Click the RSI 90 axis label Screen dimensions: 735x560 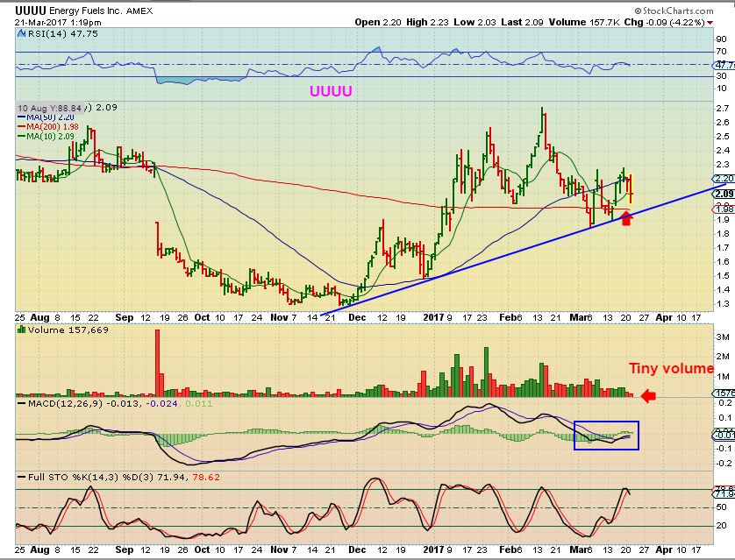(721, 39)
